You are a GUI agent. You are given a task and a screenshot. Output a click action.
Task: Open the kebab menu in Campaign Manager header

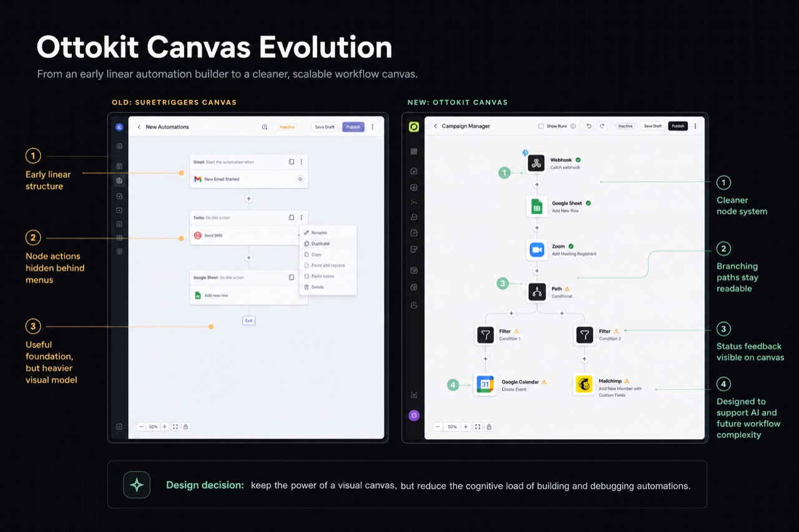tap(695, 126)
